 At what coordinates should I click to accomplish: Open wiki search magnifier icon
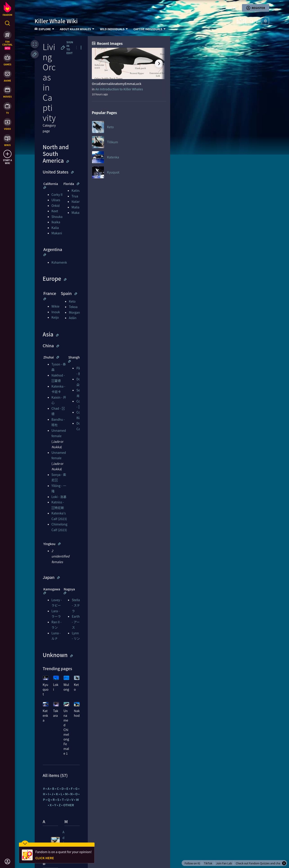click(251, 21)
